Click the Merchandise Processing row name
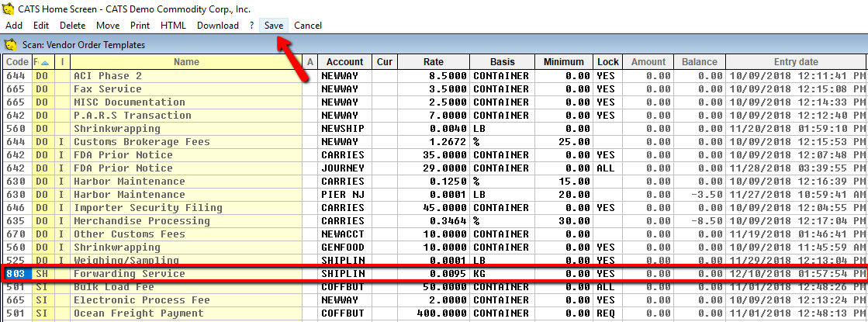This screenshot has height=322, width=868. coord(142,221)
